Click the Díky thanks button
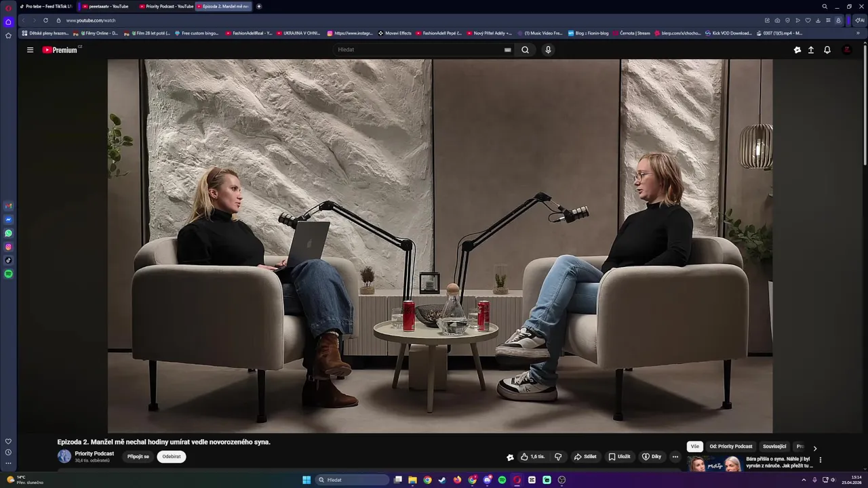The width and height of the screenshot is (868, 488). point(652,457)
